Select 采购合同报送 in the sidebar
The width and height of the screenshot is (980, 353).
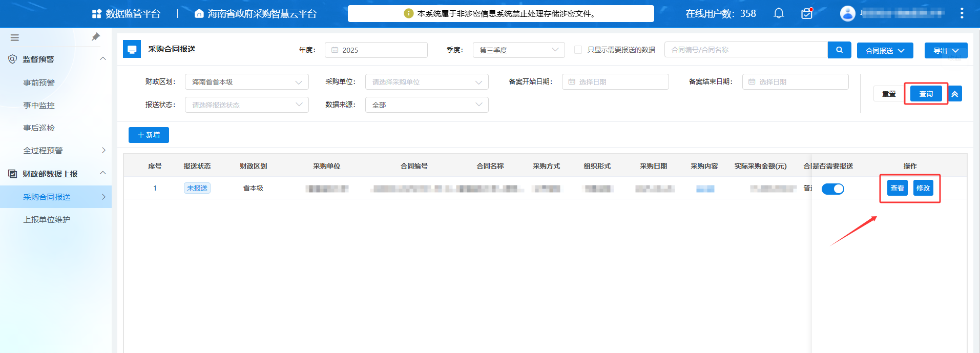(x=47, y=197)
